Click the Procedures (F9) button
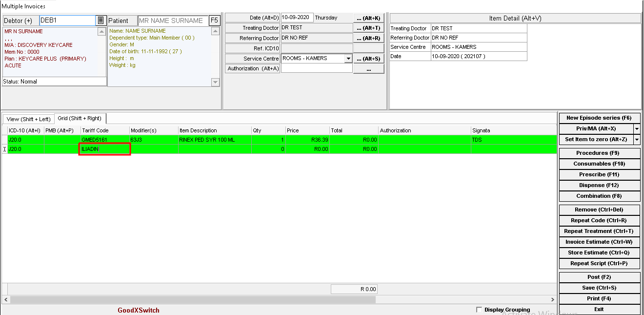The height and width of the screenshot is (315, 644). 599,153
